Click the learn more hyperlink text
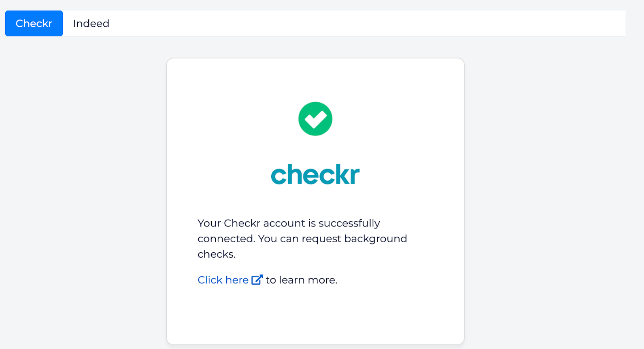The height and width of the screenshot is (349, 644). 223,279
